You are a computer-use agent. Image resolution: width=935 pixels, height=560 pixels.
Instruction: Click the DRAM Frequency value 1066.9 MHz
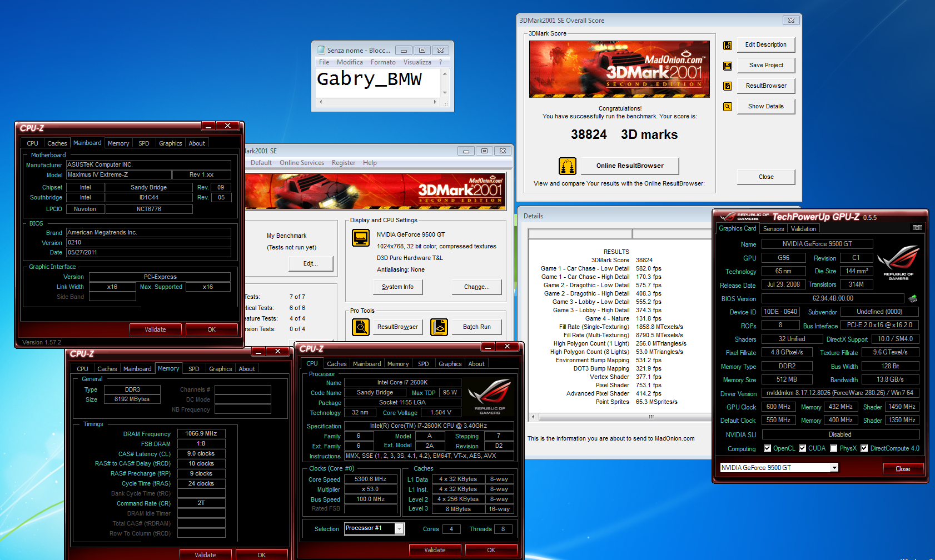coord(201,434)
